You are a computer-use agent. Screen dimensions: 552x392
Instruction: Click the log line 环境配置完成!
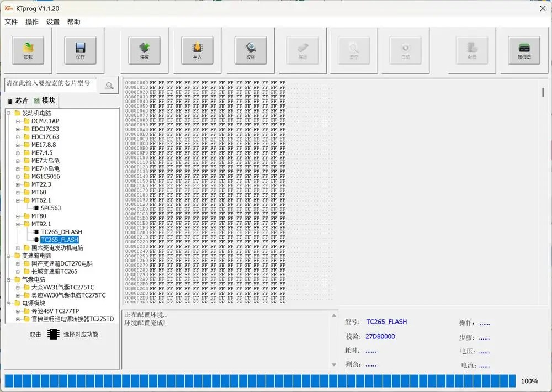pos(145,322)
